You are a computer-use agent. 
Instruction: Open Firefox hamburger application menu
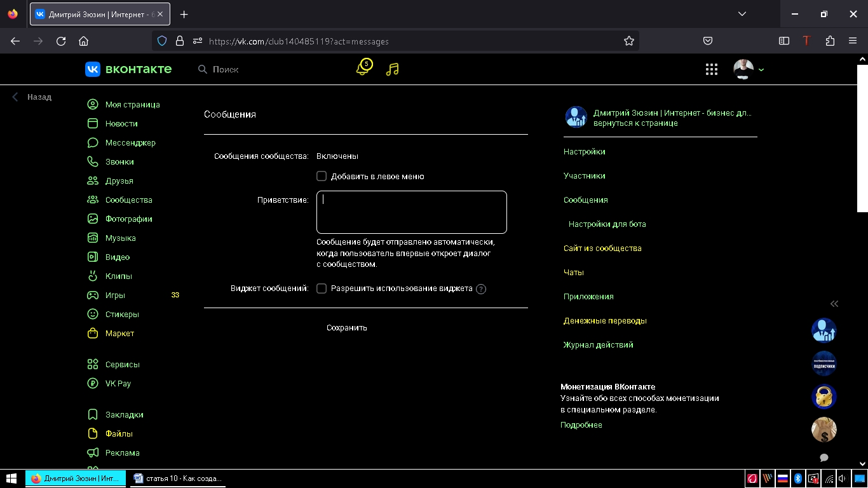coord(853,41)
